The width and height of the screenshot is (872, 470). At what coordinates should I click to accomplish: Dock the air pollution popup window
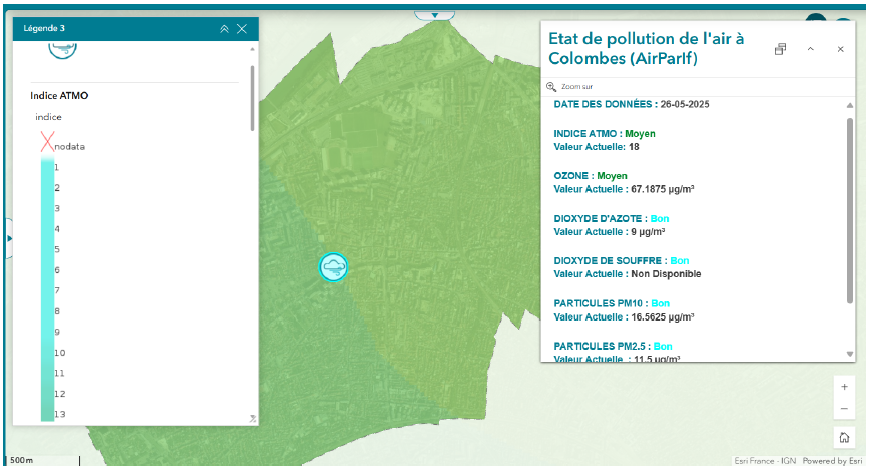pyautogui.click(x=780, y=49)
